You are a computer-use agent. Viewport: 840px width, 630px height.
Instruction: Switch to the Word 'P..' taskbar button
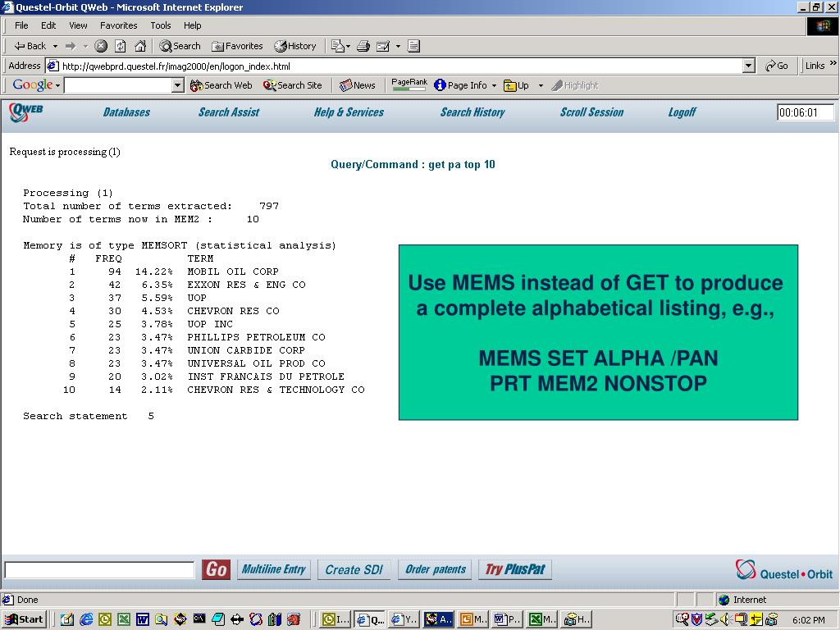[x=507, y=620]
